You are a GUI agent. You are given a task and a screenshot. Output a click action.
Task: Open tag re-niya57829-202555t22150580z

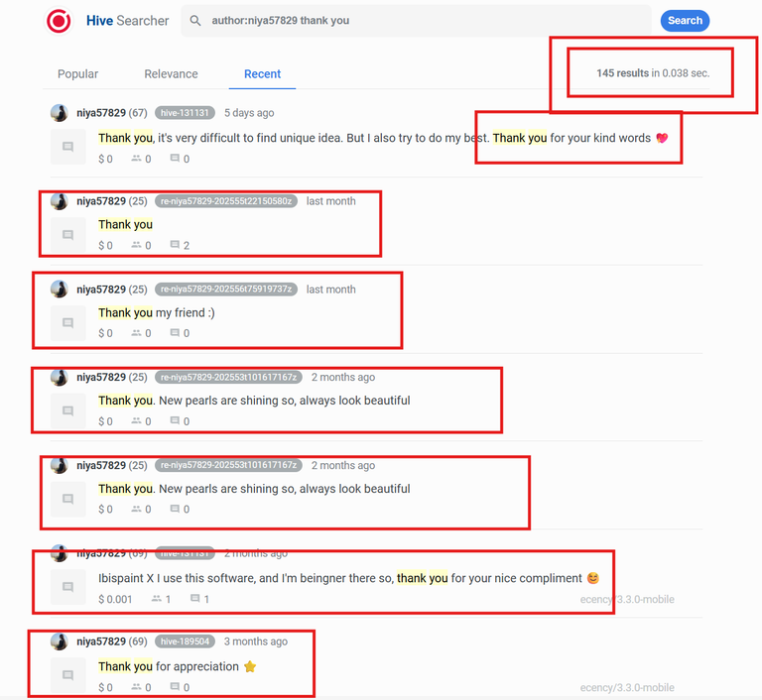click(226, 201)
